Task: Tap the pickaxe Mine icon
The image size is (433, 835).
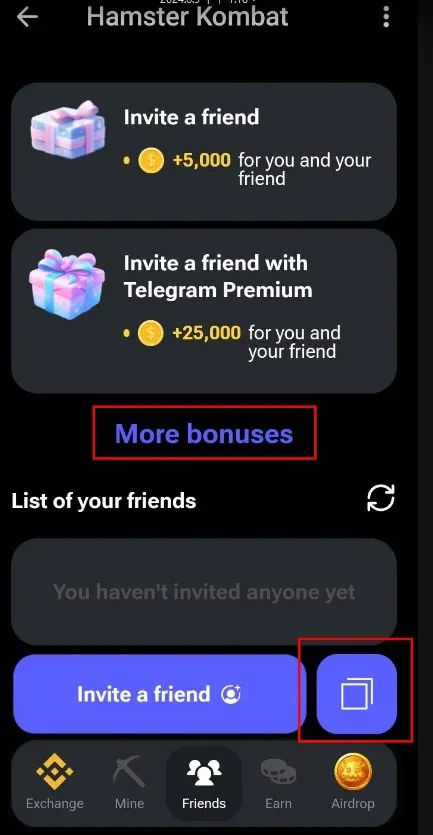Action: [x=129, y=772]
